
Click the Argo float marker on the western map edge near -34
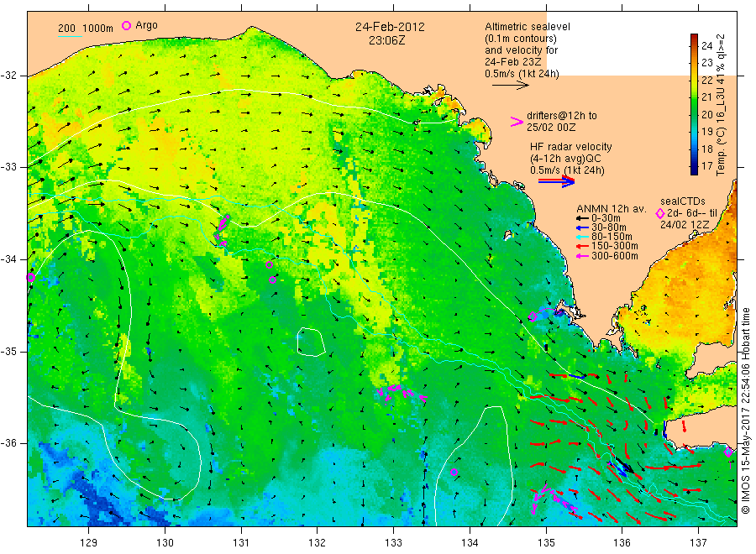tap(31, 277)
